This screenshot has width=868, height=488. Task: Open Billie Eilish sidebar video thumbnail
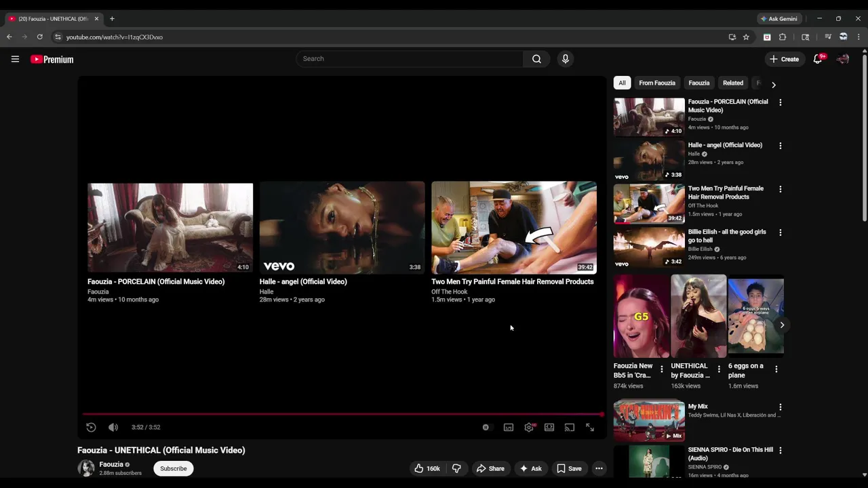(649, 247)
